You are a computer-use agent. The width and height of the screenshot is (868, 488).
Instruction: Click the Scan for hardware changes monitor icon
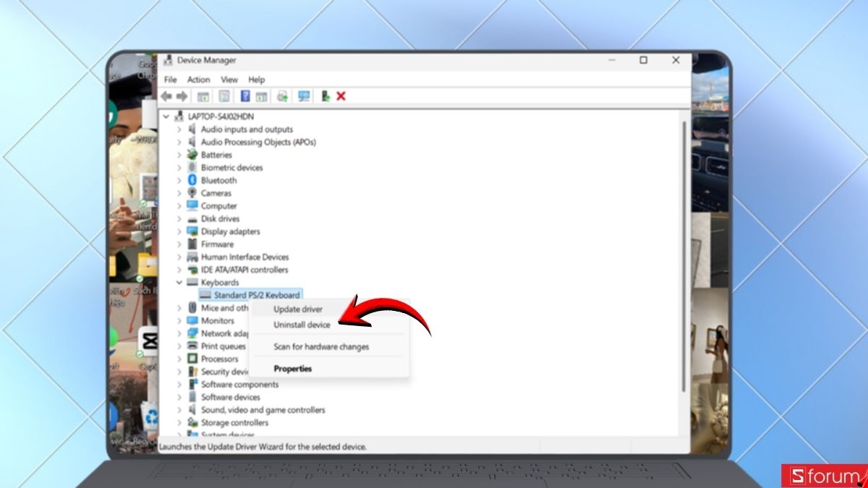(304, 96)
